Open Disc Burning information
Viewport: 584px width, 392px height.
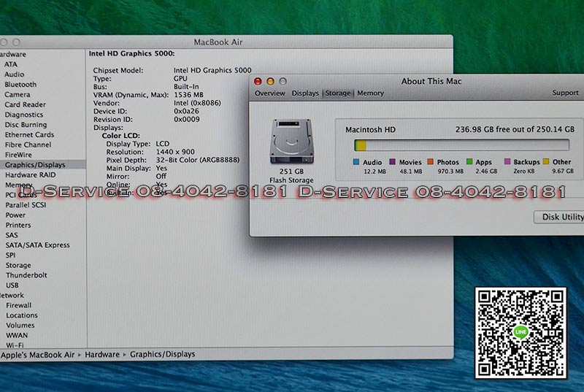(x=26, y=124)
